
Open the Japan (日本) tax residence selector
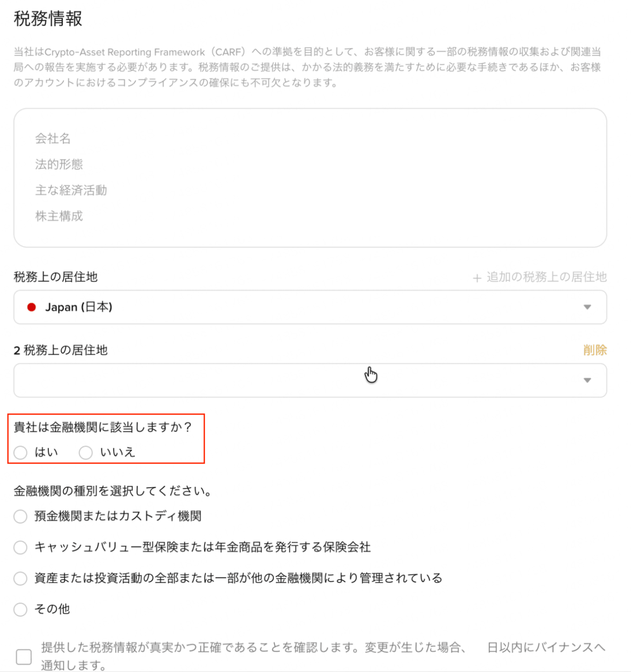pos(310,307)
